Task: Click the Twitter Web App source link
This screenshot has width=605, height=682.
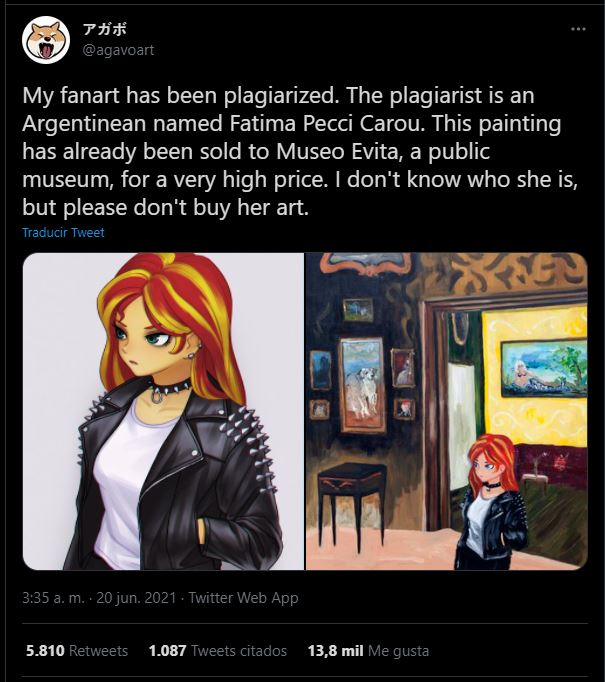Action: click(x=243, y=598)
